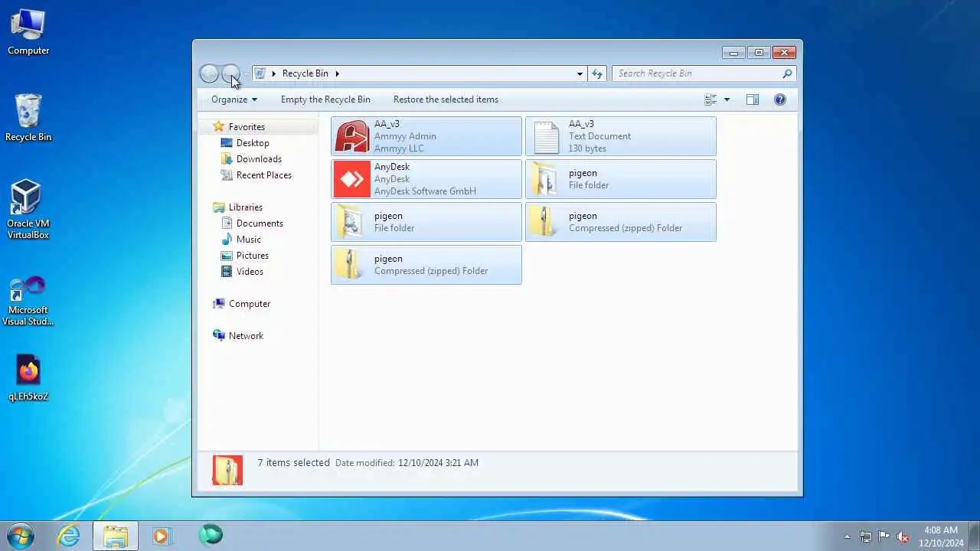Screen dimensions: 980x551
Task: Open Desktop in the navigation pane
Action: point(253,143)
